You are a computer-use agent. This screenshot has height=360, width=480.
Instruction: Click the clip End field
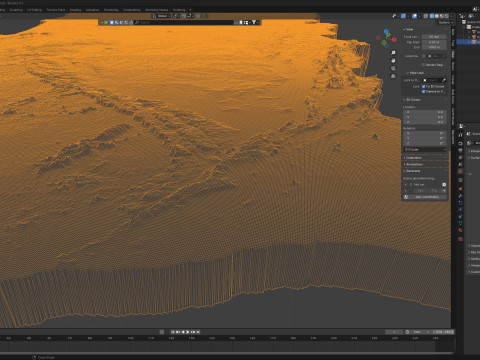click(x=434, y=47)
